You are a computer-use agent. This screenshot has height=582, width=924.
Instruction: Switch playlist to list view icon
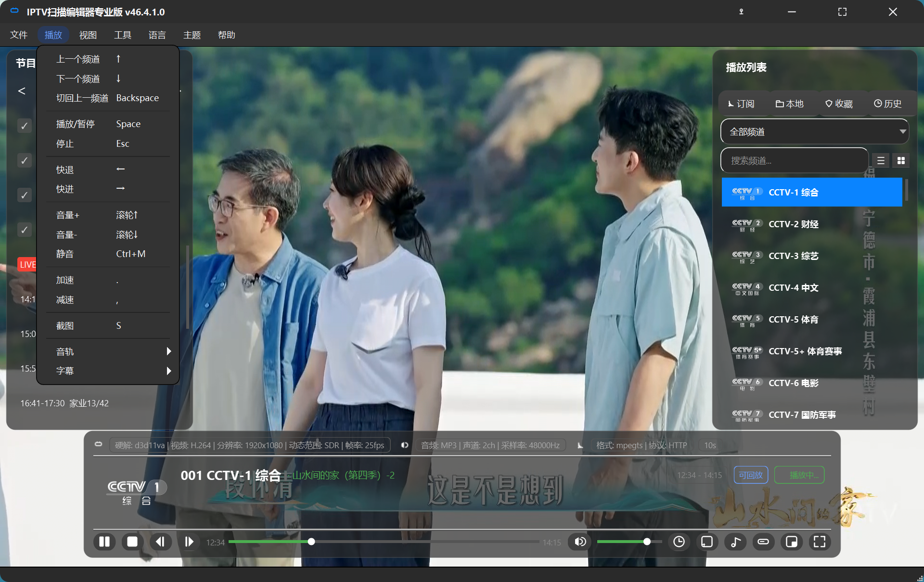(x=881, y=161)
